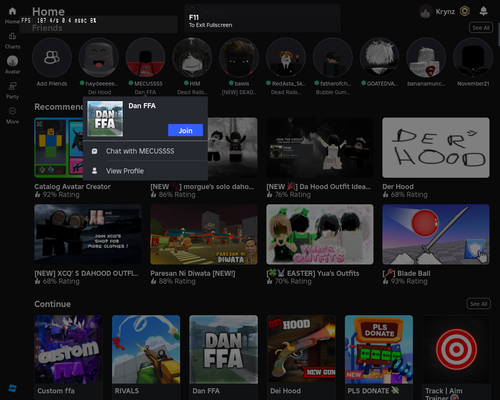Click the Dei Hood status under haydeeeee
Viewport: 500px width, 400px height.
point(99,92)
